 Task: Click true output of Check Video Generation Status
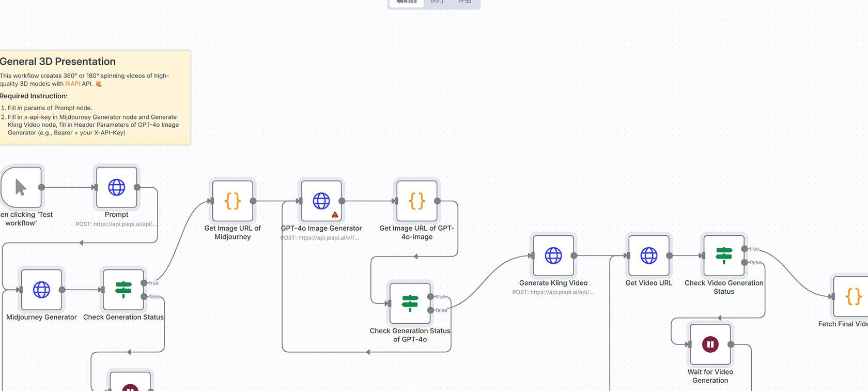pyautogui.click(x=745, y=249)
